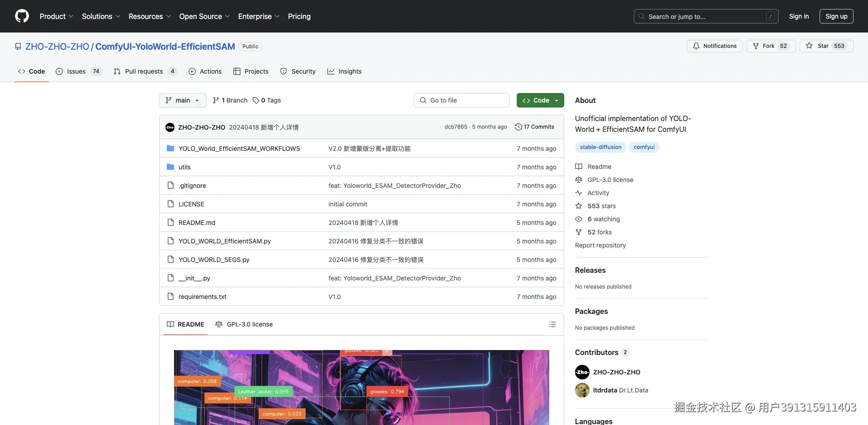The height and width of the screenshot is (425, 868).
Task: Open the ZHO-ZHO-ZHO owner link in title
Action: 57,47
